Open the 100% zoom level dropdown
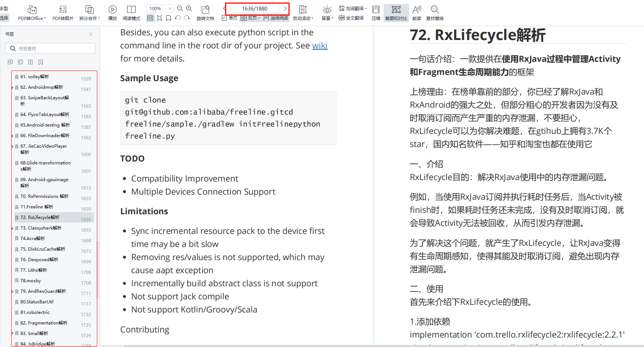 [x=160, y=8]
